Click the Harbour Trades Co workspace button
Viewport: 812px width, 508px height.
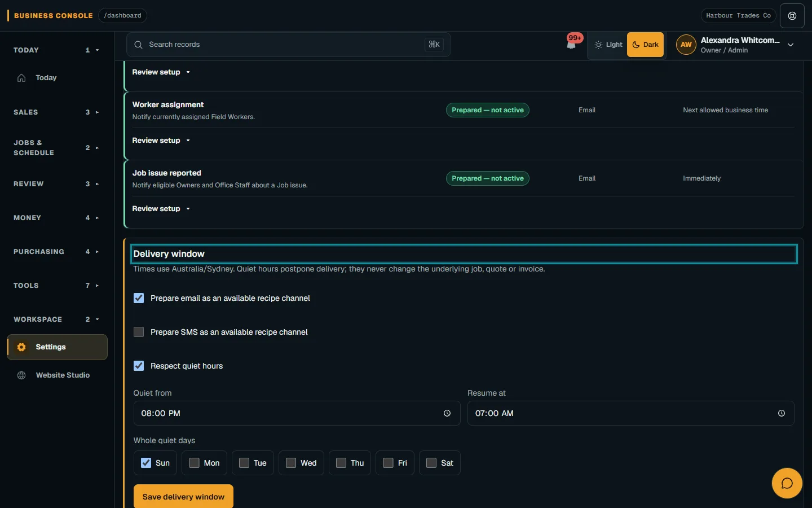[x=738, y=16]
